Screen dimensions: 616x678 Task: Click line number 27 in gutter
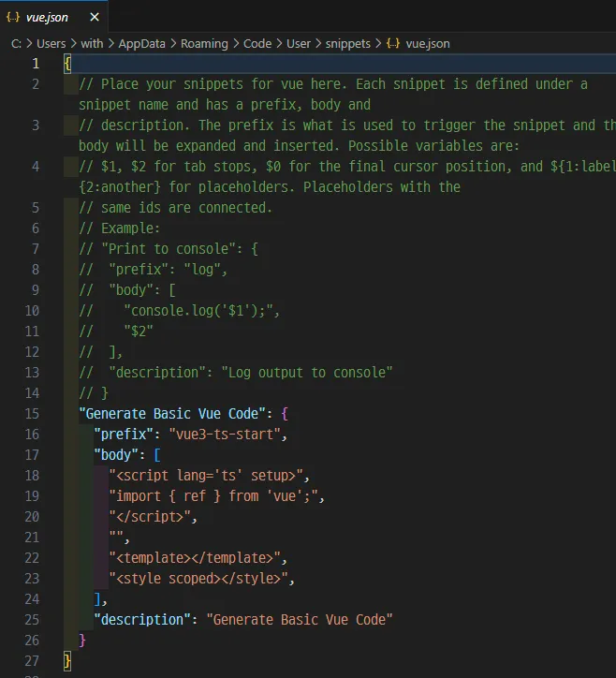[32, 661]
